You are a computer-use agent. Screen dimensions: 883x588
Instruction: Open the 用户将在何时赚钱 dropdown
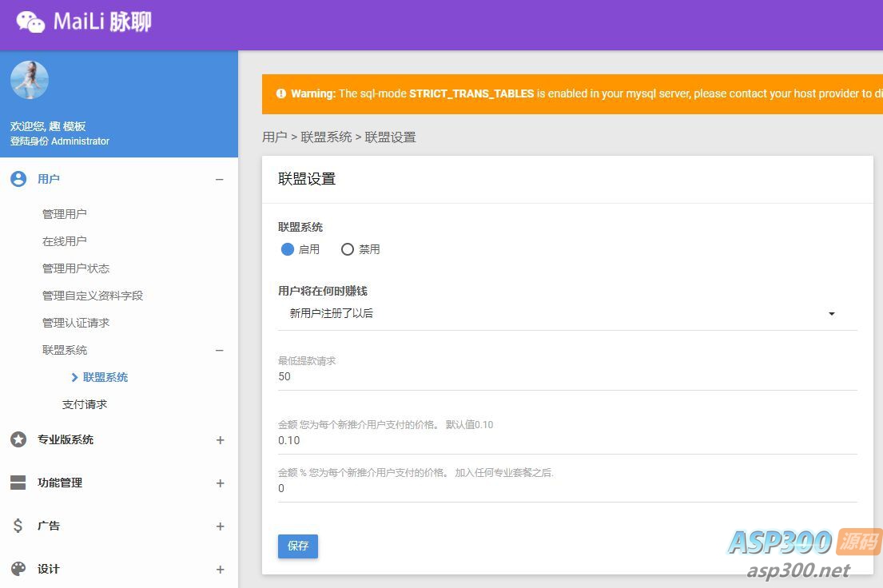click(567, 314)
